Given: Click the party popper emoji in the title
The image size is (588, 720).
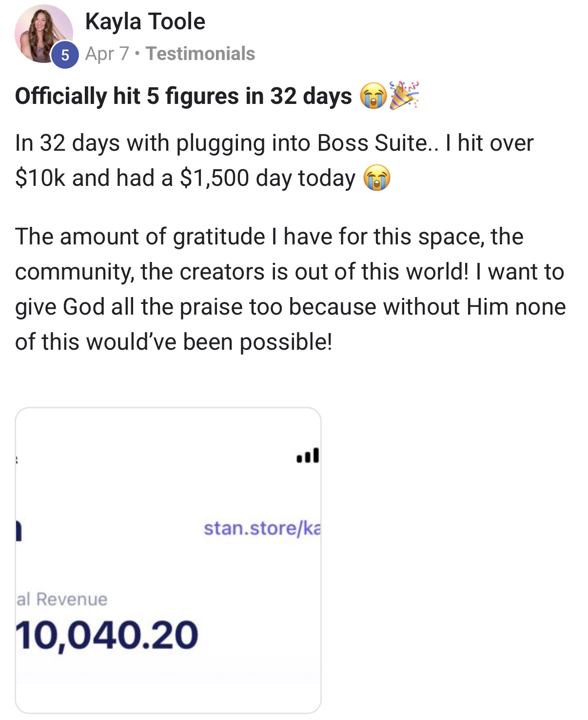Looking at the screenshot, I should pos(404,95).
